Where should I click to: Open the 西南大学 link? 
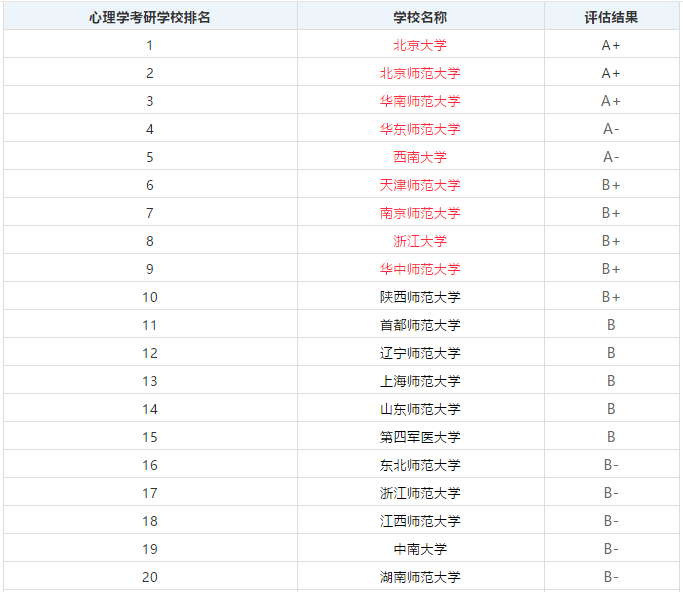(x=420, y=157)
